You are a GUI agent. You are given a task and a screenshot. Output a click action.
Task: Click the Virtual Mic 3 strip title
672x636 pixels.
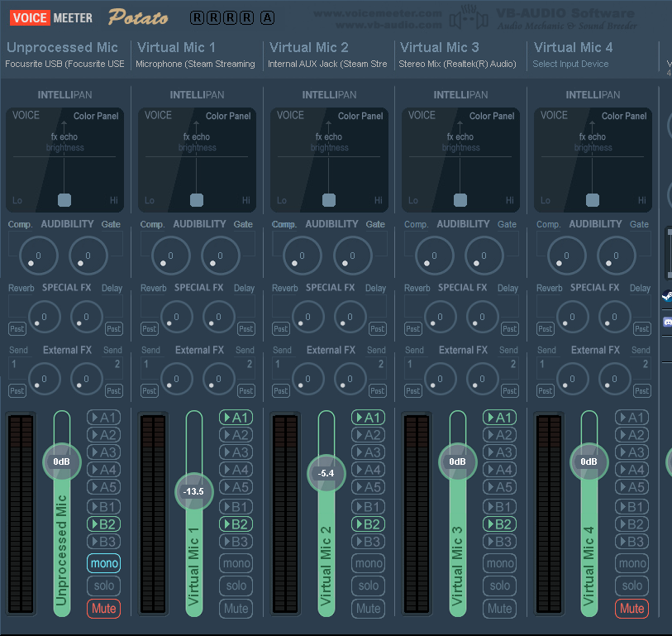(x=439, y=47)
